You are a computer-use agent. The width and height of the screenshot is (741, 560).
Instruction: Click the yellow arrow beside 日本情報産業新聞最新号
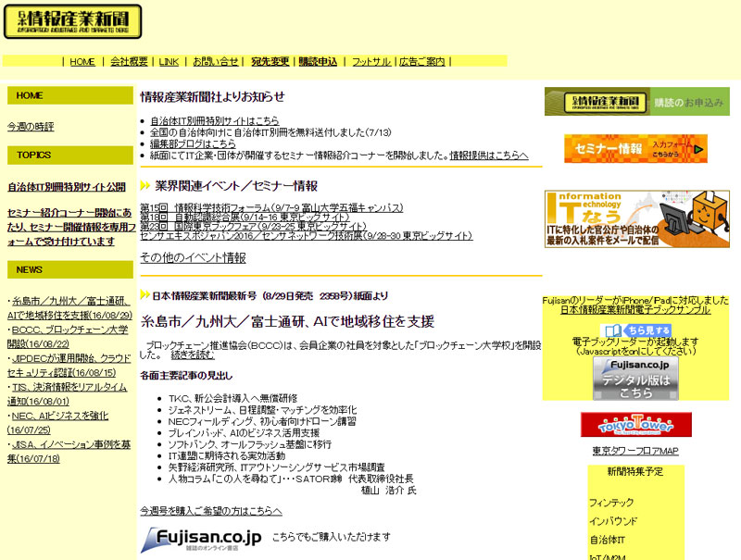coord(145,294)
